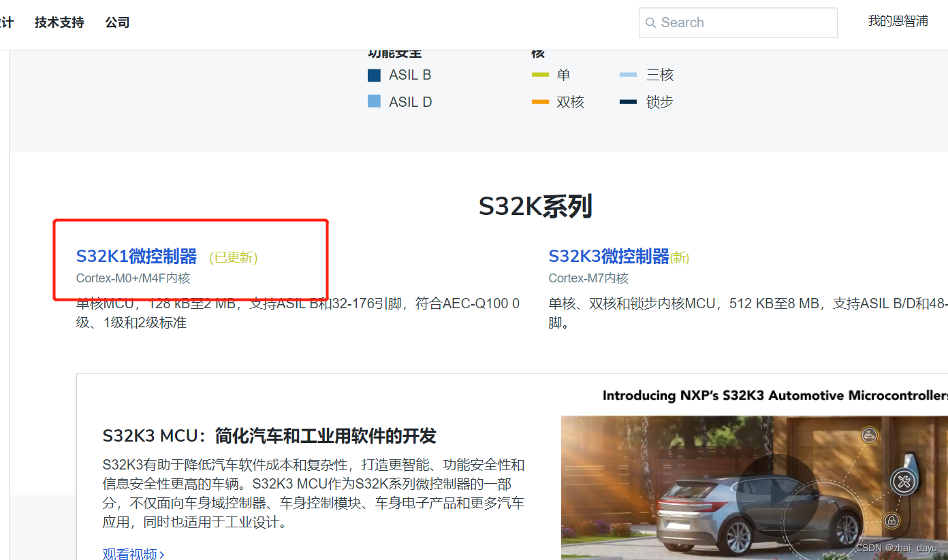Click the Cortex-M7内核 subtitle
948x560 pixels.
pos(588,278)
